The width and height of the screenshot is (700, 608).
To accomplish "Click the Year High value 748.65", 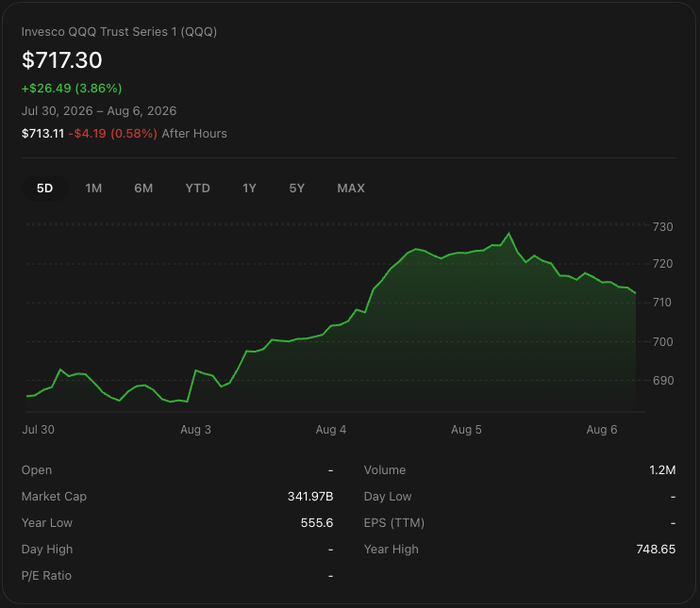I will [656, 550].
